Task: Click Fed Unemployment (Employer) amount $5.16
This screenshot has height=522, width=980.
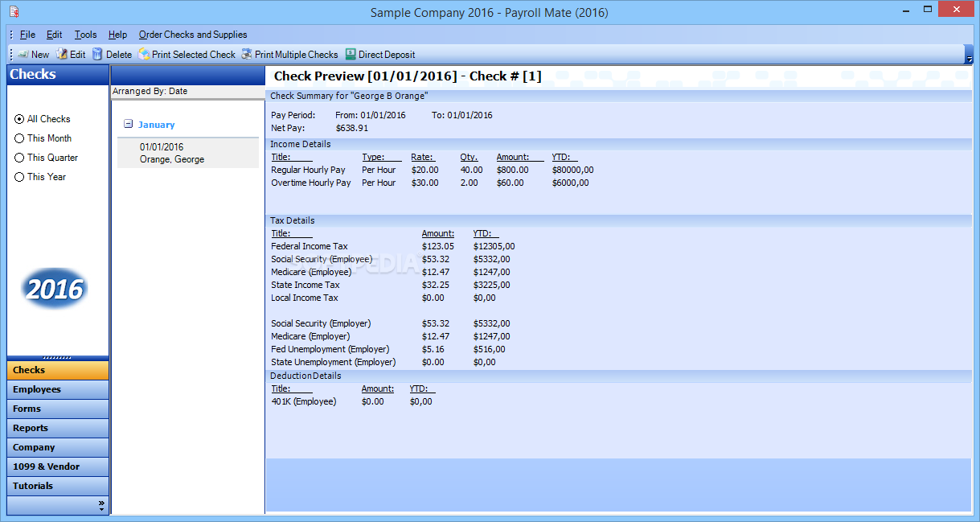Action: tap(433, 349)
